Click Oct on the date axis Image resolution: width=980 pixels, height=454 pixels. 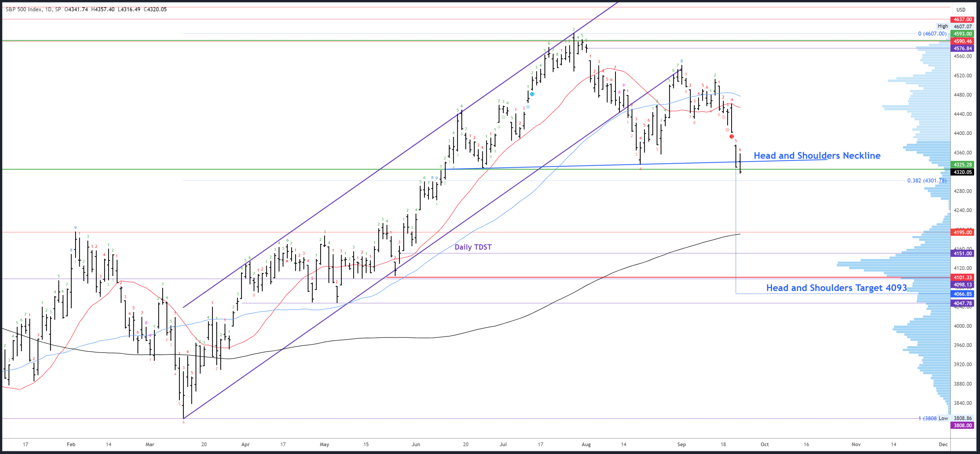click(x=765, y=444)
